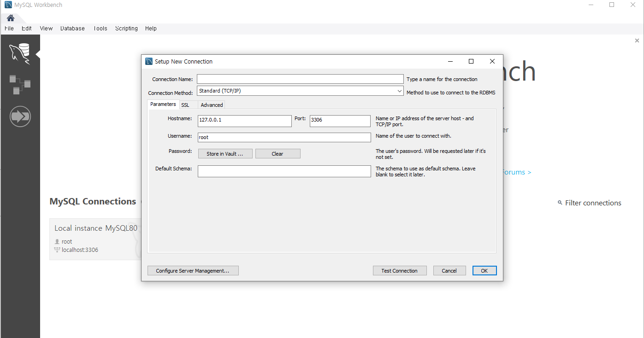The image size is (644, 338).
Task: Confirm the dialog with OK
Action: (484, 271)
